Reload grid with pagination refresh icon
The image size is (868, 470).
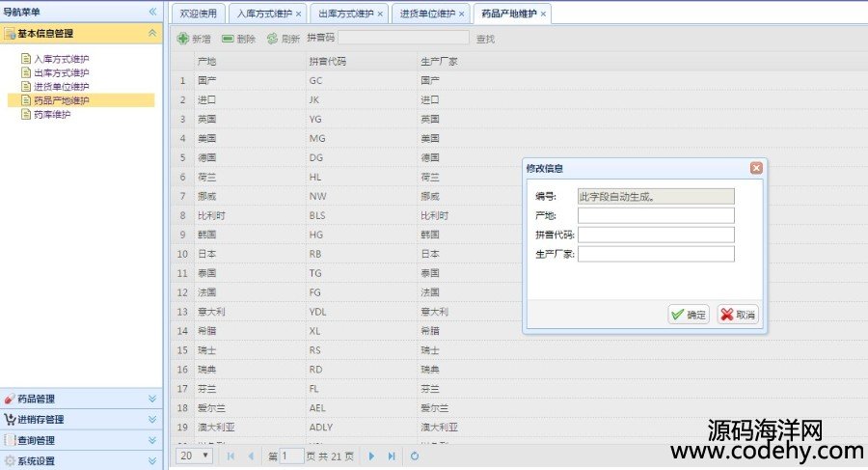[x=415, y=456]
